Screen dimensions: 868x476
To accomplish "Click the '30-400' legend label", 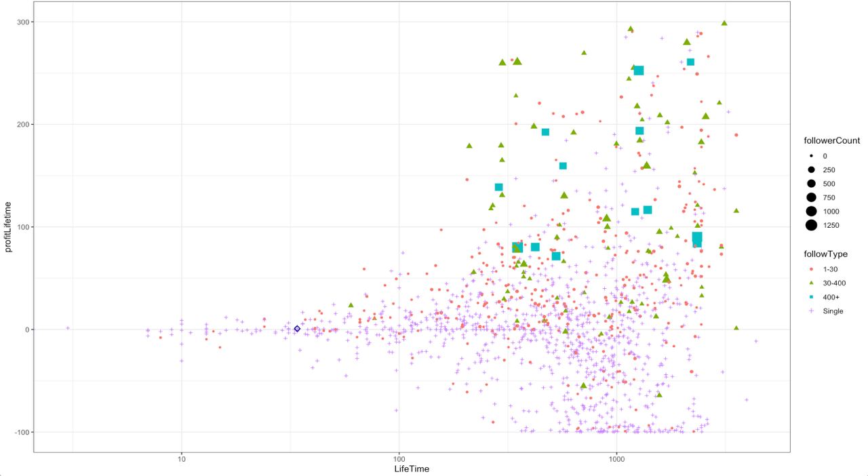I will click(x=833, y=283).
